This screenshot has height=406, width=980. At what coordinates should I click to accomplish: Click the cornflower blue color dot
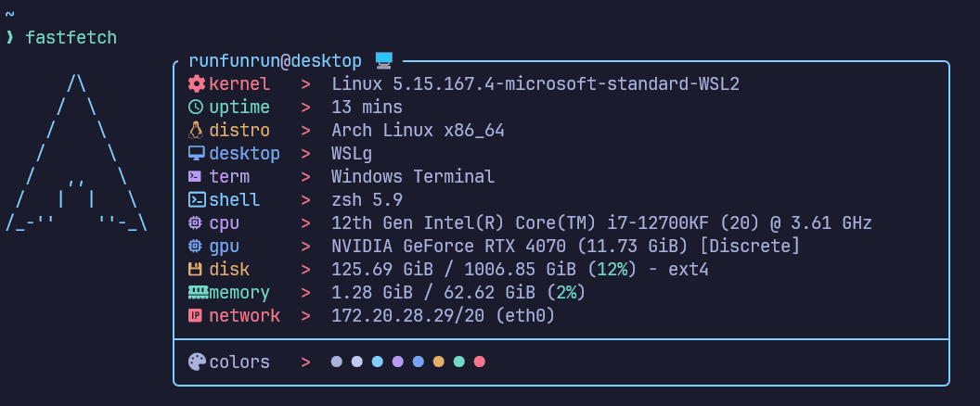pyautogui.click(x=419, y=362)
